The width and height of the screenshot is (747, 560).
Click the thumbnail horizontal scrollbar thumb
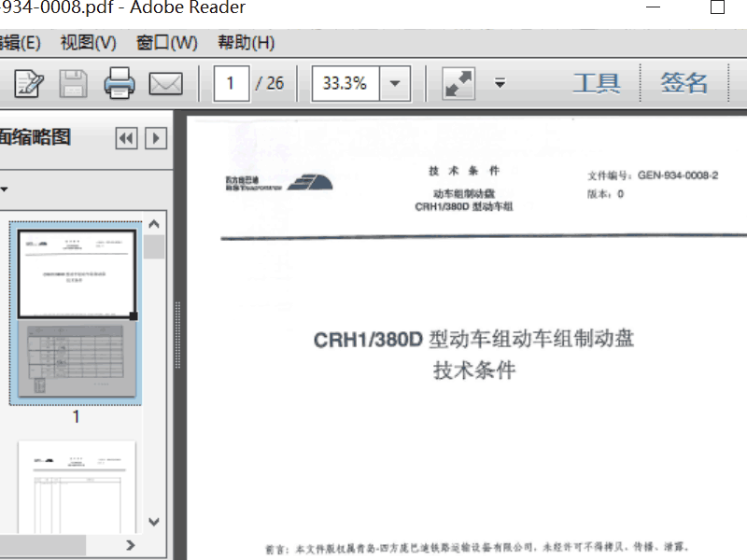click(x=43, y=545)
